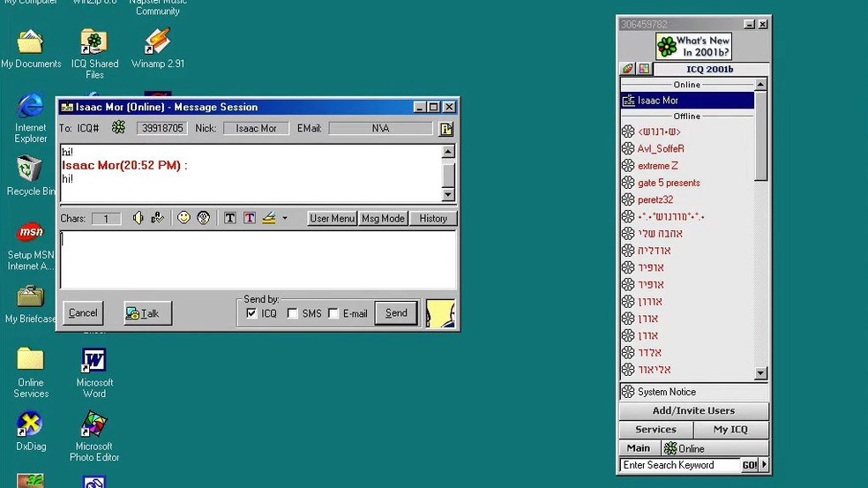The height and width of the screenshot is (488, 868).
Task: Select Isaac Mor in Online contacts
Action: pyautogui.click(x=687, y=101)
